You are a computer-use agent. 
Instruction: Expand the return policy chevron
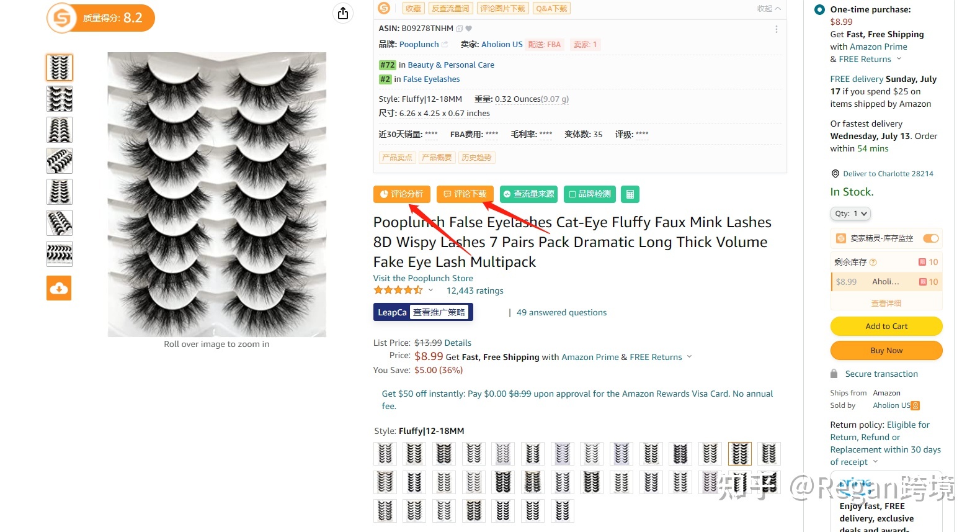pyautogui.click(x=876, y=462)
